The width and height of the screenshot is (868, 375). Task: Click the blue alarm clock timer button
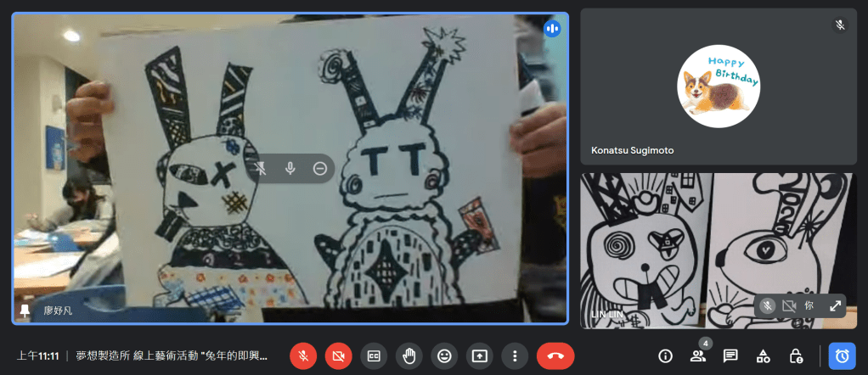click(x=842, y=355)
